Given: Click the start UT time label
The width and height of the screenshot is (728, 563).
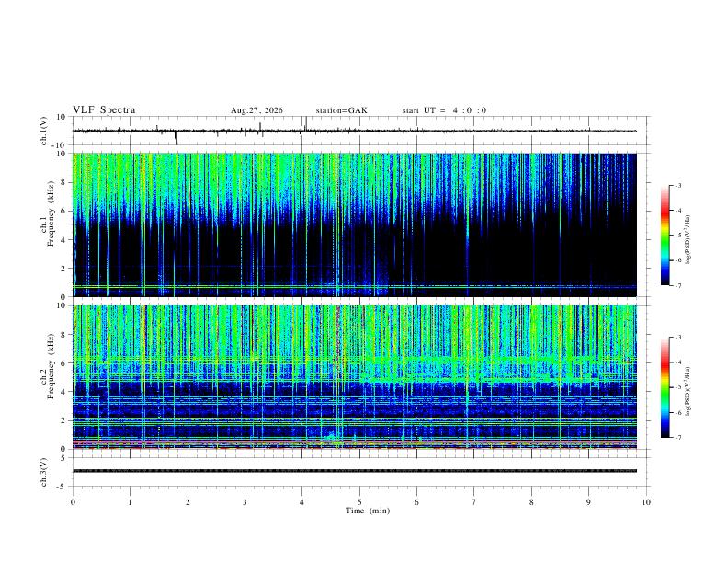Looking at the screenshot, I should pyautogui.click(x=444, y=110).
